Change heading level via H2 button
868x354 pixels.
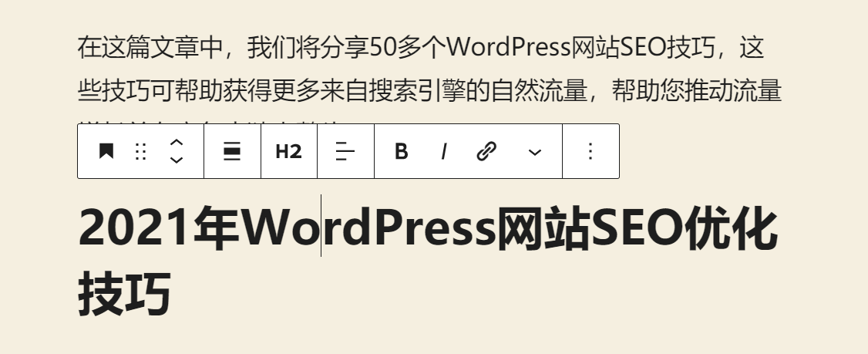coord(288,151)
